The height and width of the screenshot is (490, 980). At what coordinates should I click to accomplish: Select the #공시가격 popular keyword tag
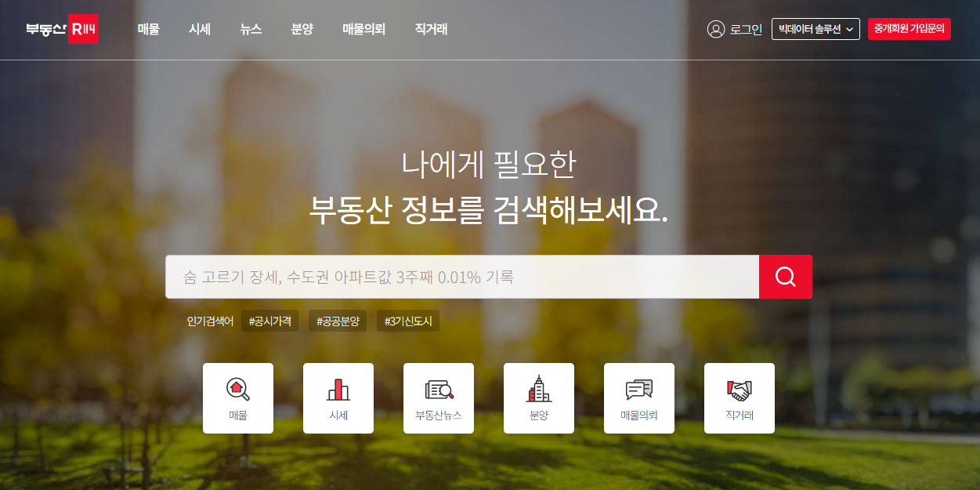(x=269, y=321)
